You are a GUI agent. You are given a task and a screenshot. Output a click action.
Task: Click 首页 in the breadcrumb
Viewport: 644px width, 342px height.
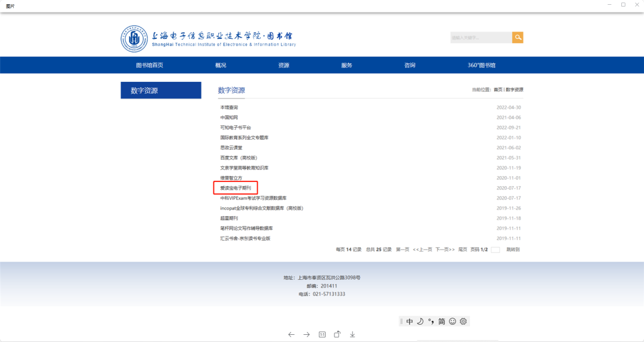coord(498,90)
